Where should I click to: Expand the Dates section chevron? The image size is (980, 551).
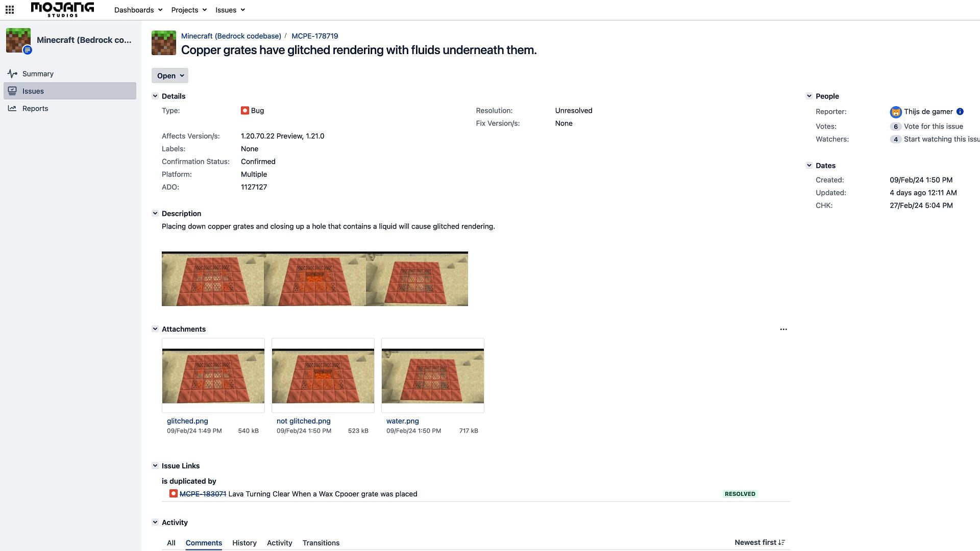807,165
